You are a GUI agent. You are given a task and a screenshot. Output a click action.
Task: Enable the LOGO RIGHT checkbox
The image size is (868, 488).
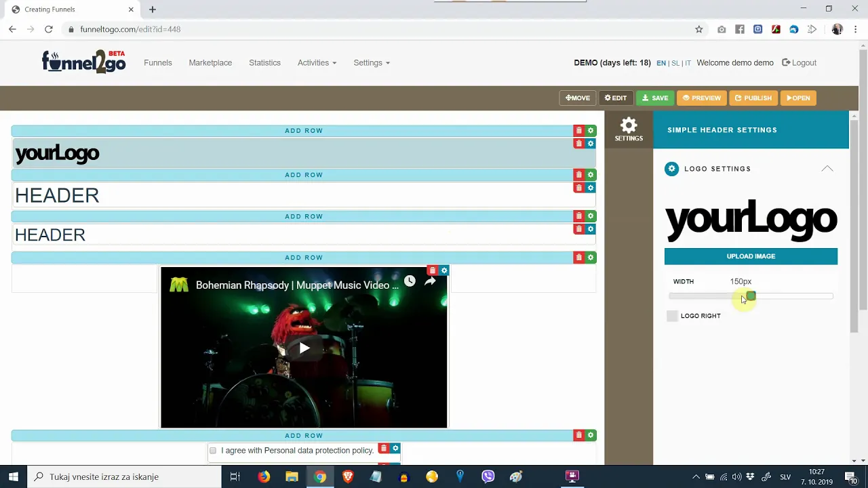point(672,316)
